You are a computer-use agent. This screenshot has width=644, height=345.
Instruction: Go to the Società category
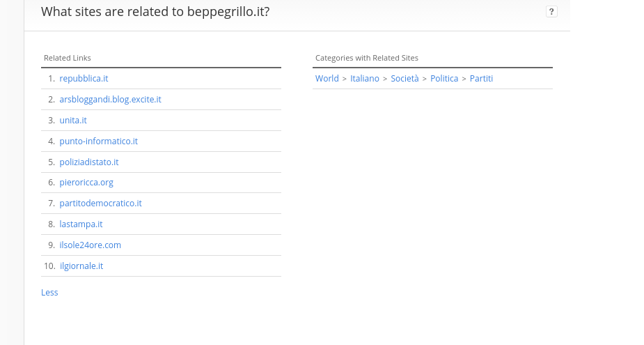click(405, 79)
